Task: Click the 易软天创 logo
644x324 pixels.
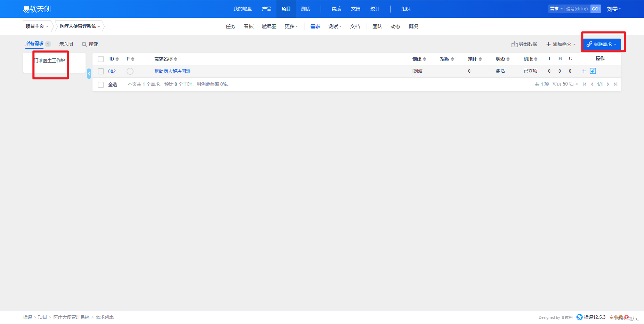Action: 37,9
